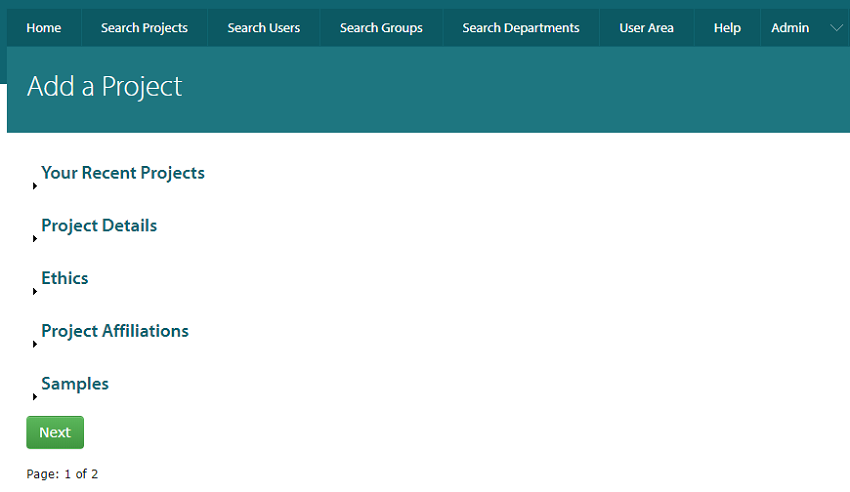This screenshot has height=492, width=850.
Task: Select the Admin menu item
Action: 790,28
